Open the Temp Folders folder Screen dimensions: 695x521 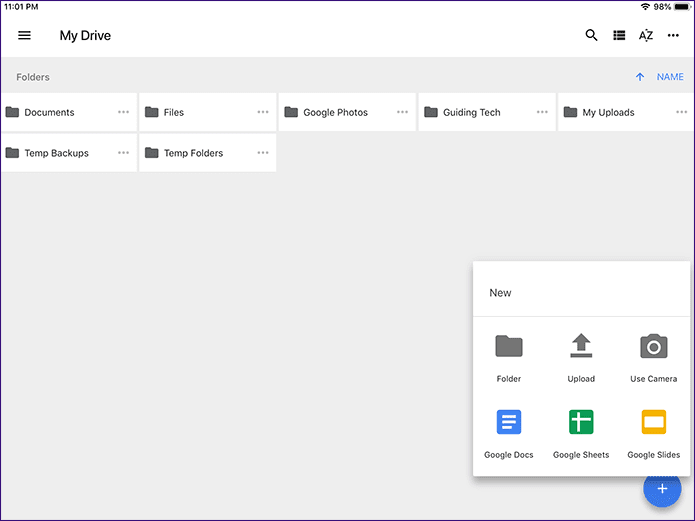207,153
